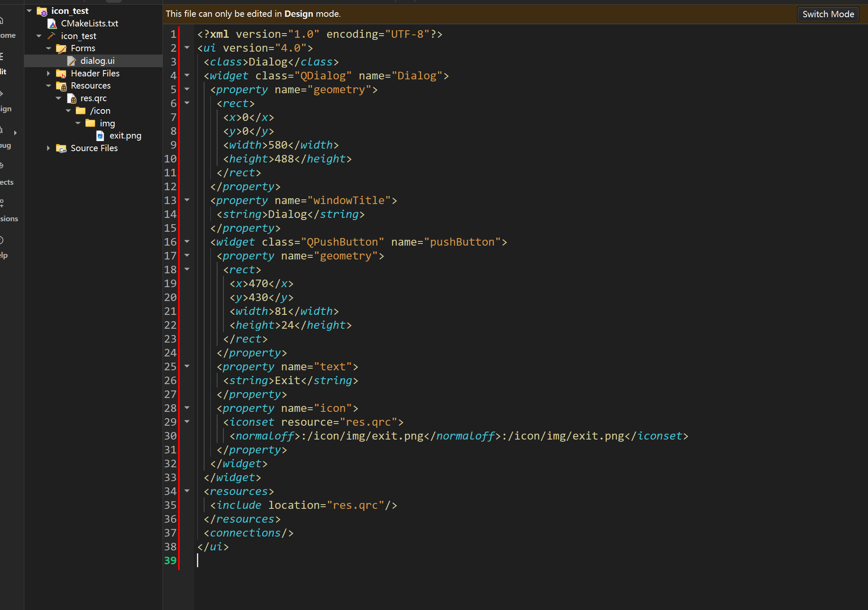Click closing ui tag on line 38

213,547
